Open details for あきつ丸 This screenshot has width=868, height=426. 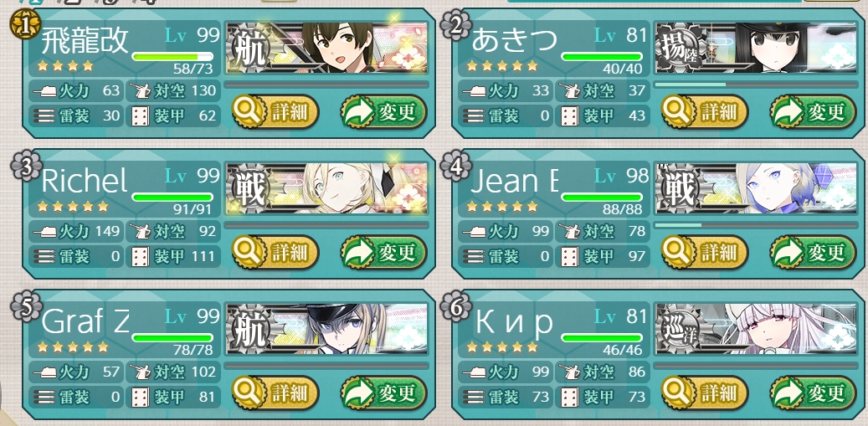705,112
